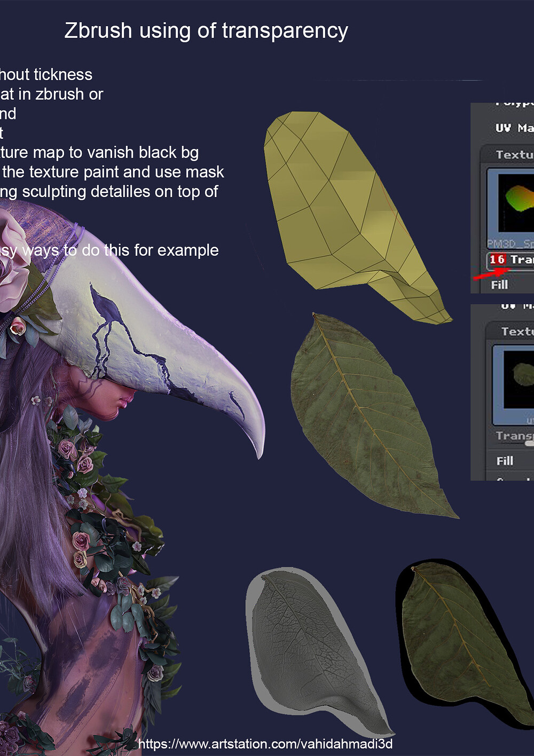Expand the Texture Map header in the upper panel
This screenshot has height=756, width=534.
pos(507,155)
